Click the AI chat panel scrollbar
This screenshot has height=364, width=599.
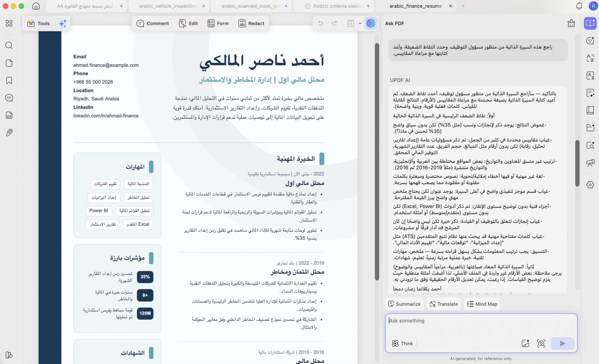[x=577, y=163]
